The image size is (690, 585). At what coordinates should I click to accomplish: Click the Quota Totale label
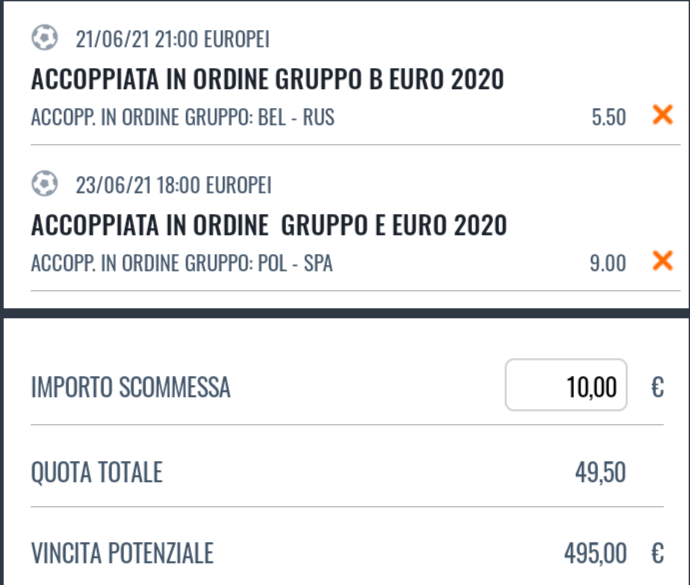click(x=97, y=473)
